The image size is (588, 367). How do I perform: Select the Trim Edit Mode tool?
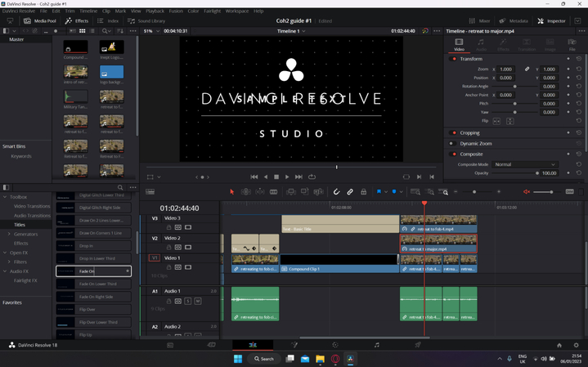coord(246,191)
